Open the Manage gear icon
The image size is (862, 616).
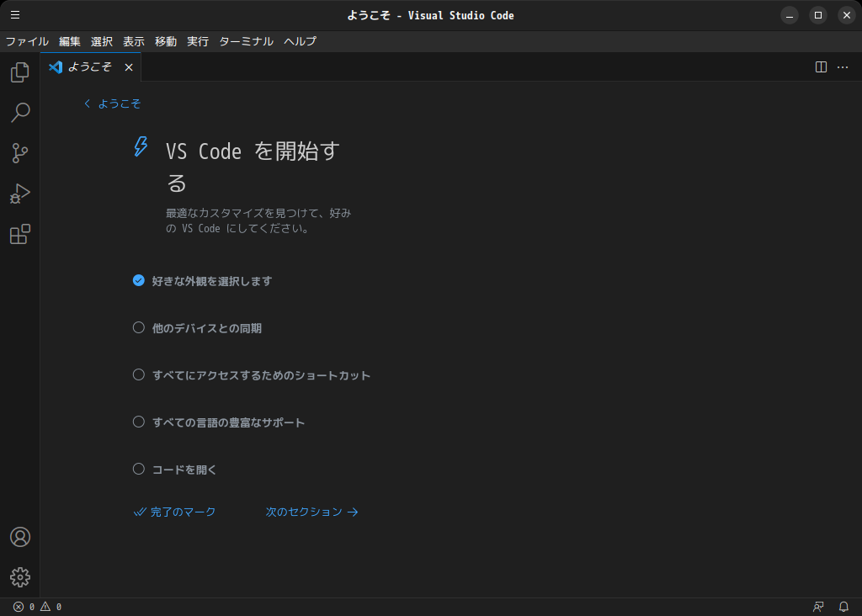(x=20, y=577)
